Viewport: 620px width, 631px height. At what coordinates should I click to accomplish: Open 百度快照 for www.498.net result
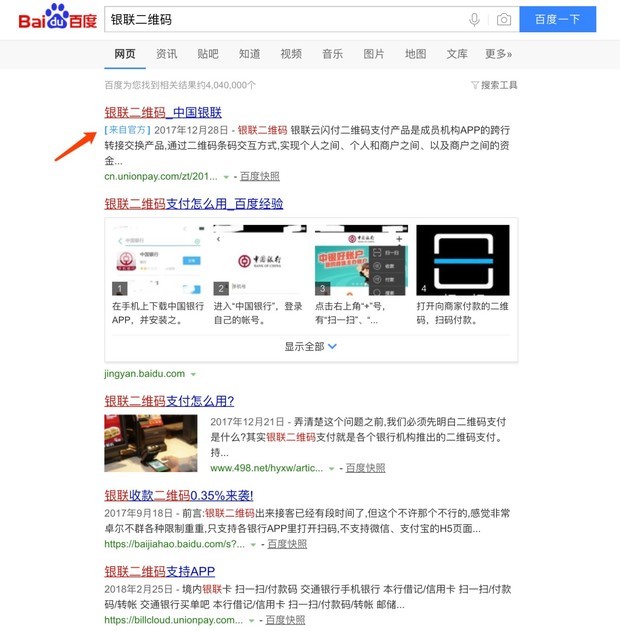click(365, 468)
